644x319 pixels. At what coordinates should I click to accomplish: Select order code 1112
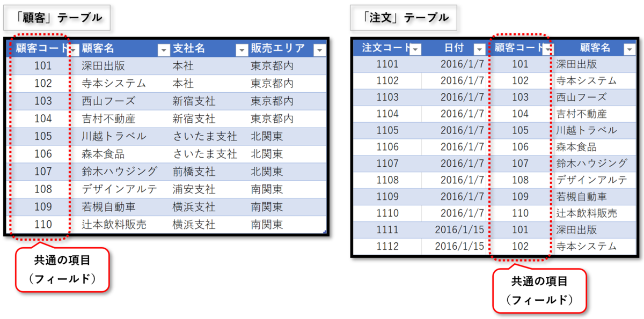point(387,247)
